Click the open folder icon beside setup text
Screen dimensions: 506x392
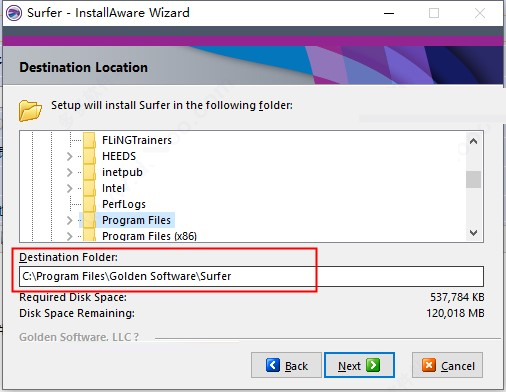pos(30,110)
